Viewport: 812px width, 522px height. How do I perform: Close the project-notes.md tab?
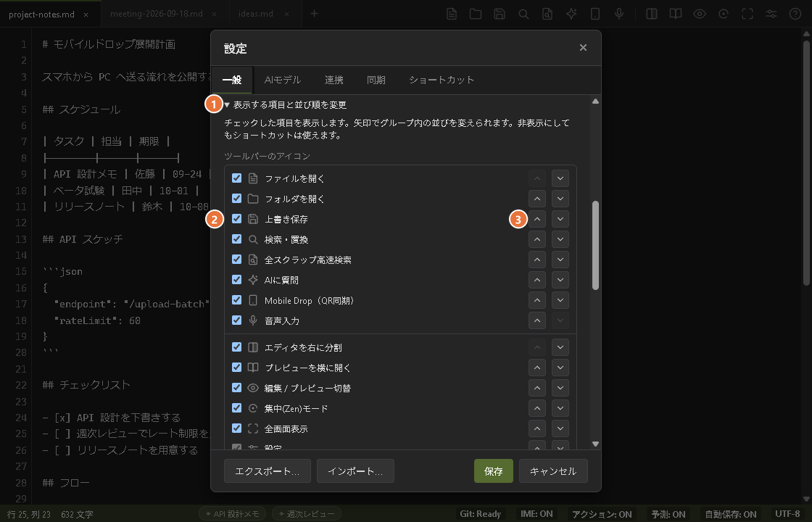[x=86, y=14]
